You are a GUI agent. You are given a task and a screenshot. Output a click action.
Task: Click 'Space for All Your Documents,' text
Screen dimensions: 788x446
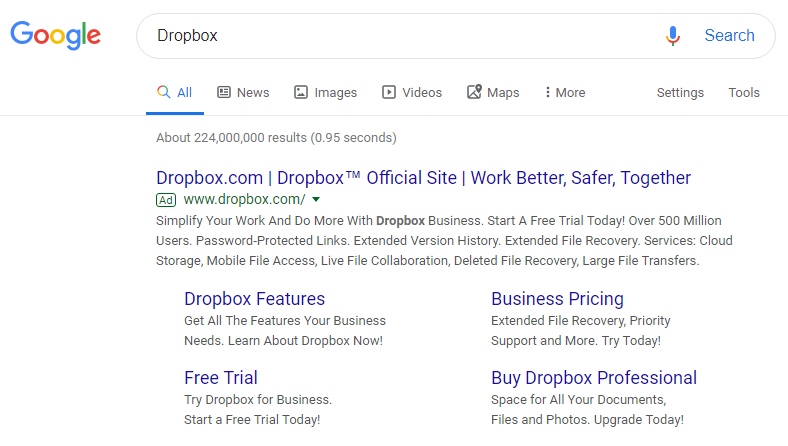(x=578, y=400)
